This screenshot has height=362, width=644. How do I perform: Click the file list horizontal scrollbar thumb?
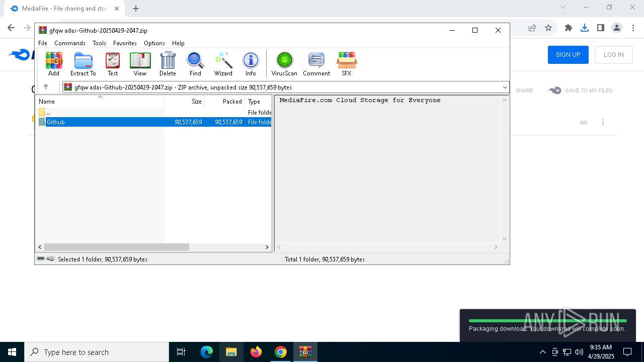[117, 247]
